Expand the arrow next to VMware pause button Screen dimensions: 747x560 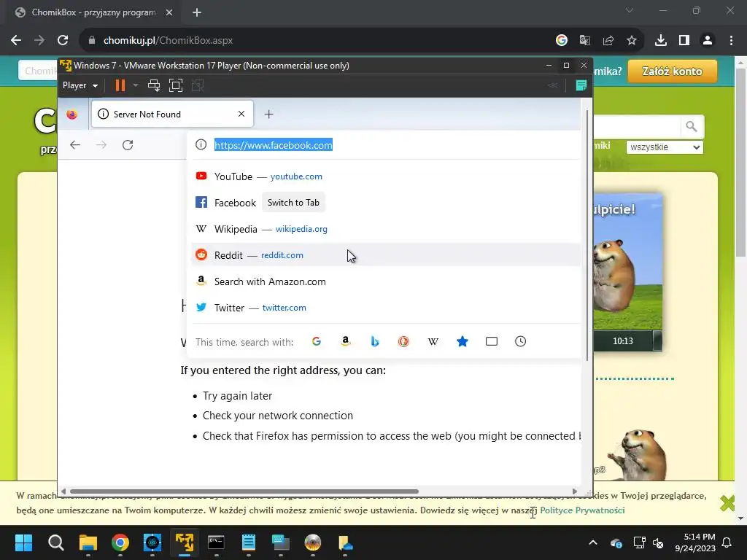tap(136, 85)
